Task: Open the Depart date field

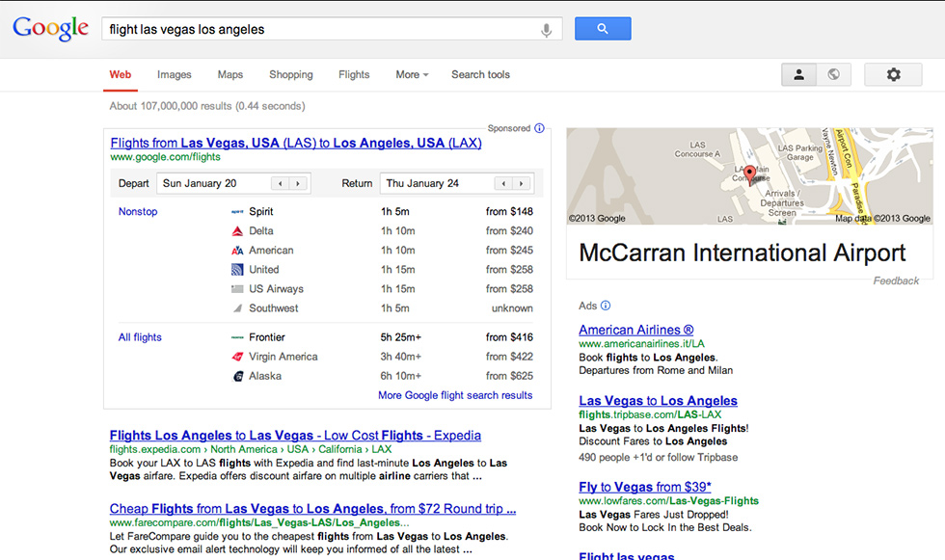Action: (214, 183)
